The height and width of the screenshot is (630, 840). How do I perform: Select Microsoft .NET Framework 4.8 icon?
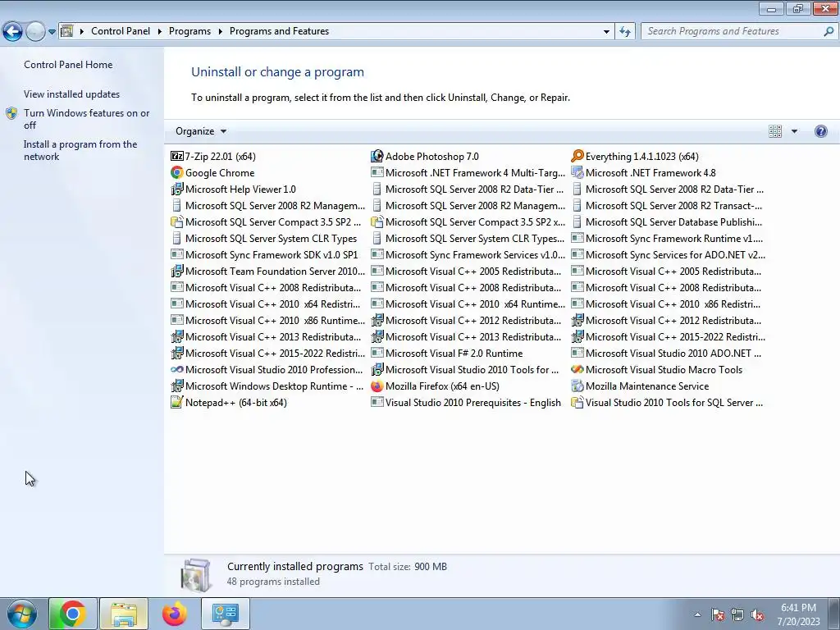point(577,172)
